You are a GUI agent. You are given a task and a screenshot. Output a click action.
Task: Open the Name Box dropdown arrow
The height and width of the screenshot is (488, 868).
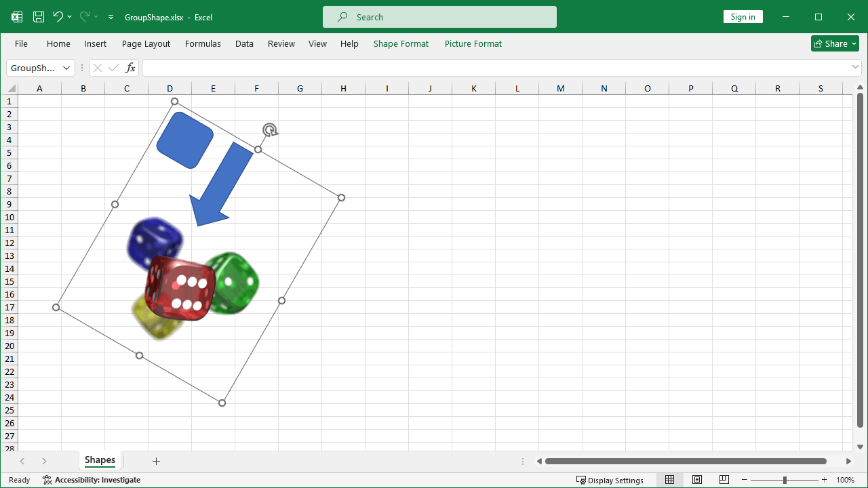tap(66, 68)
